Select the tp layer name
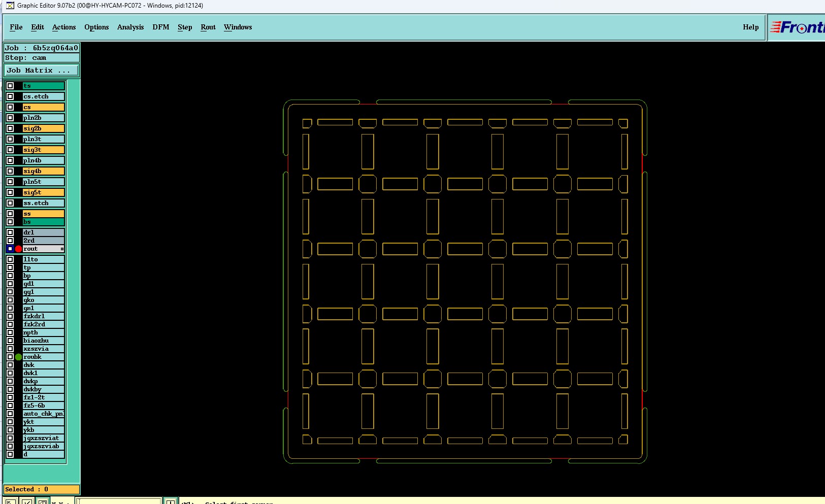Viewport: 825px width, 504px height. tap(44, 267)
